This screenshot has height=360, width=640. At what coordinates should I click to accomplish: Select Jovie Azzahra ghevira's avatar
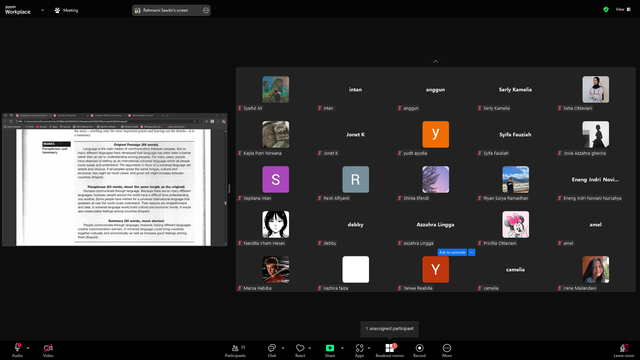coord(596,134)
